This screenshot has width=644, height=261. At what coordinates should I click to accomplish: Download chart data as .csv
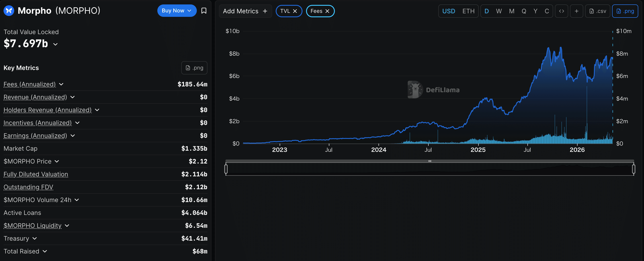point(598,11)
